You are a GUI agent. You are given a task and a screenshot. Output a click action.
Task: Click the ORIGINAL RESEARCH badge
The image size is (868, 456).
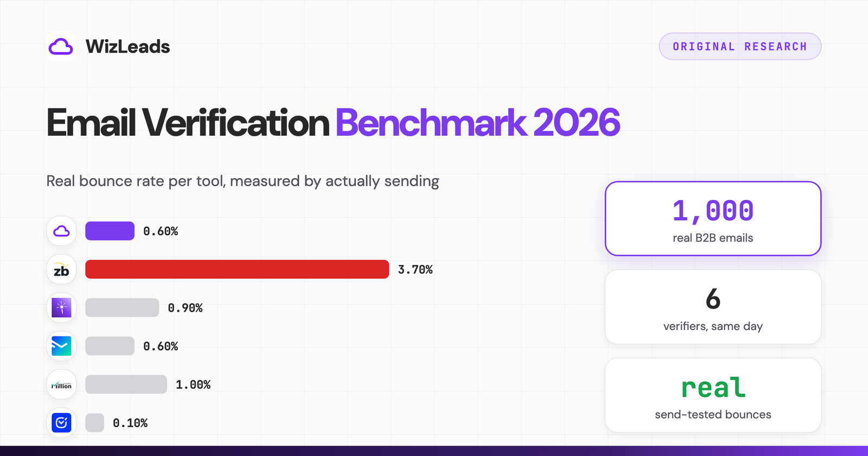tap(740, 47)
